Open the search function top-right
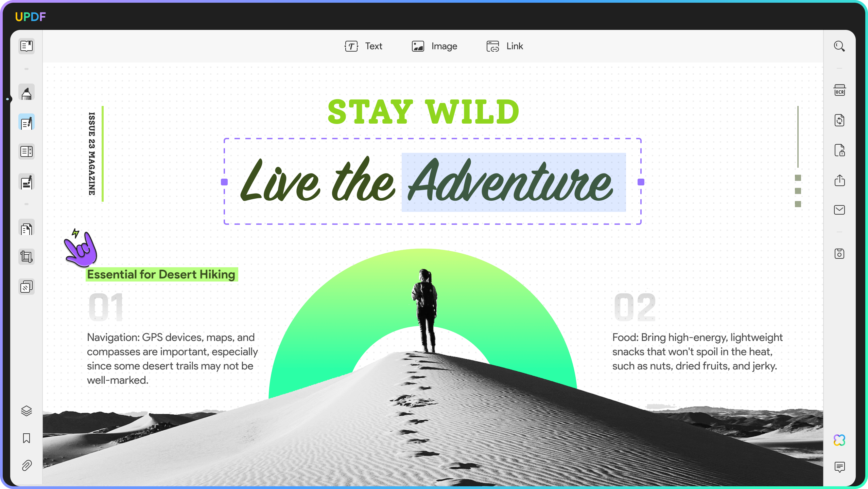Screen dimensions: 868x489 (840, 47)
